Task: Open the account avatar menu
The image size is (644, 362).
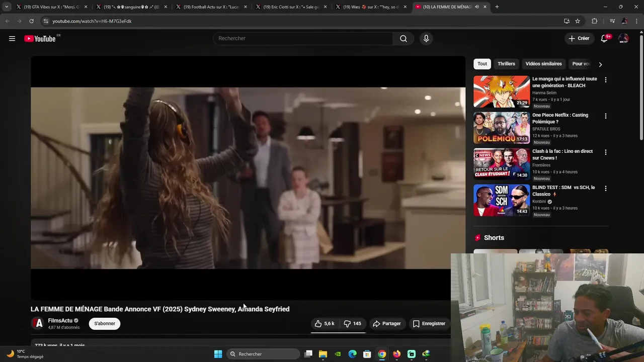Action: tap(623, 39)
